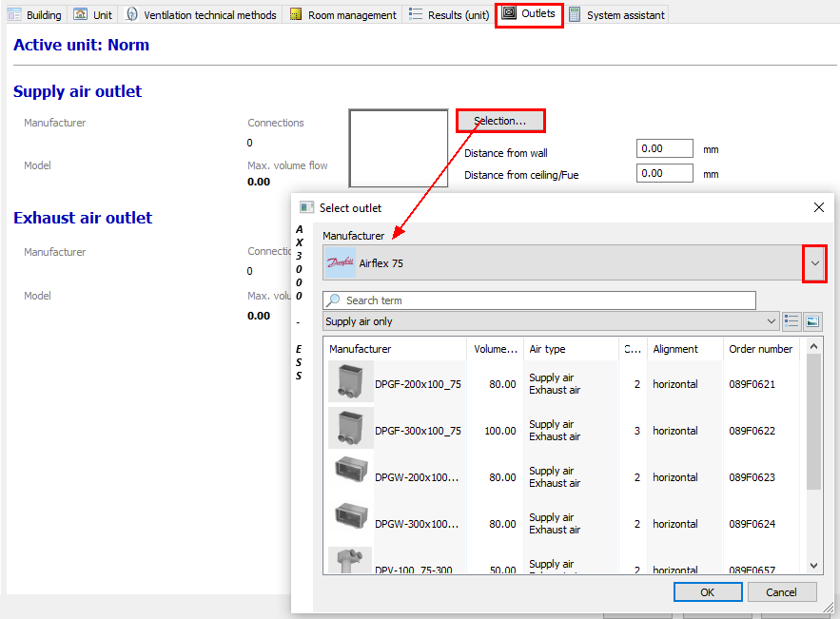Viewport: 840px width, 619px height.
Task: Open the Unit tab
Action: click(x=94, y=14)
